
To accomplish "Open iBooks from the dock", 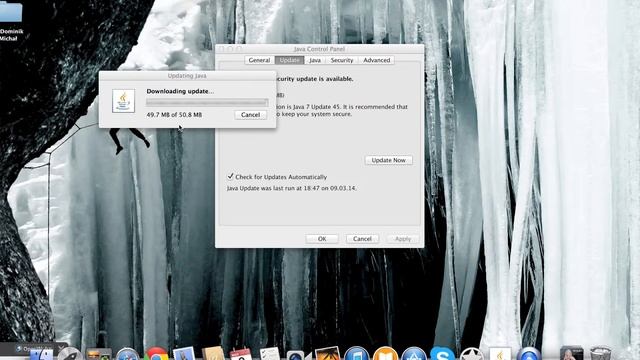I will coord(385,354).
